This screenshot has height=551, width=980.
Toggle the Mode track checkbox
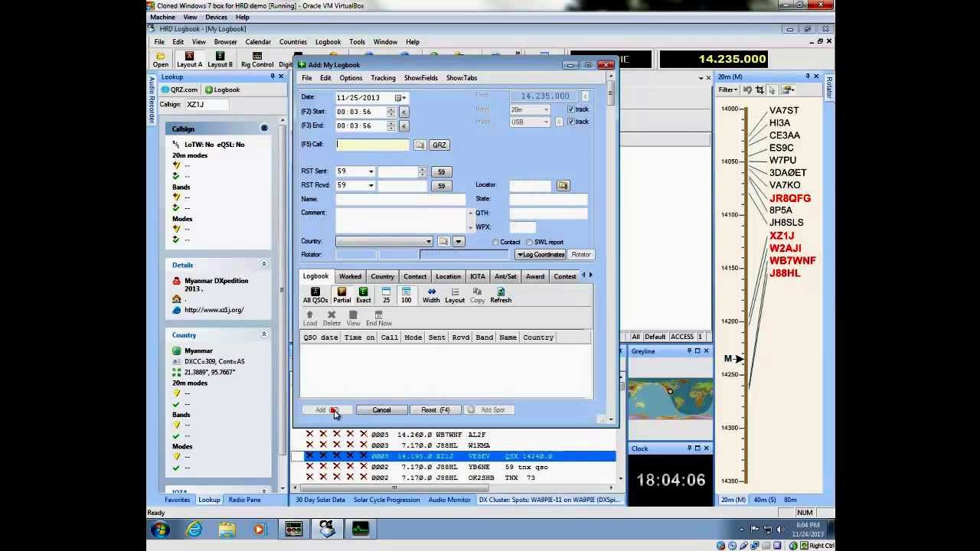[x=570, y=122]
